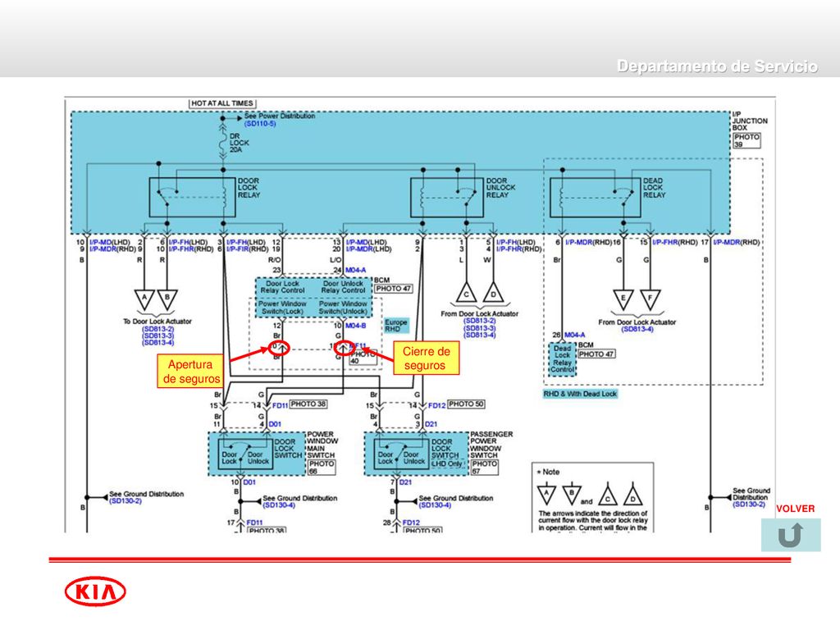Click the '* Note' heading
This screenshot has width=840, height=630.
point(548,472)
